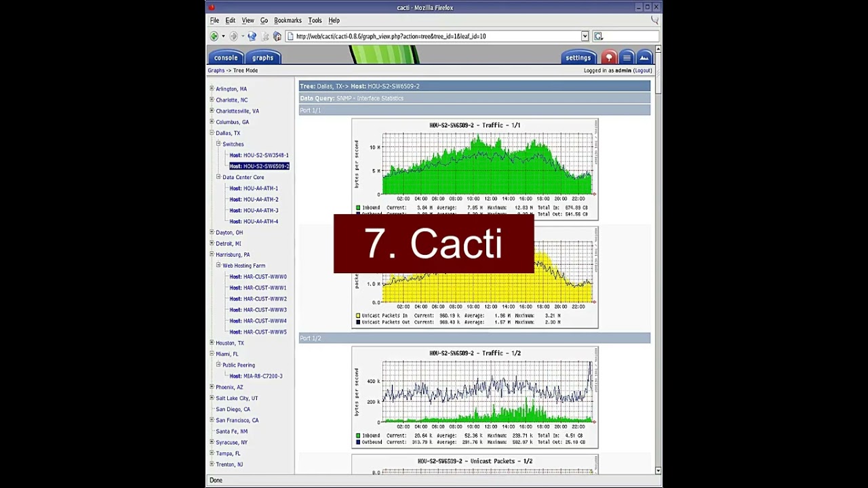Open the Help menu
The width and height of the screenshot is (868, 488).
[x=334, y=20]
